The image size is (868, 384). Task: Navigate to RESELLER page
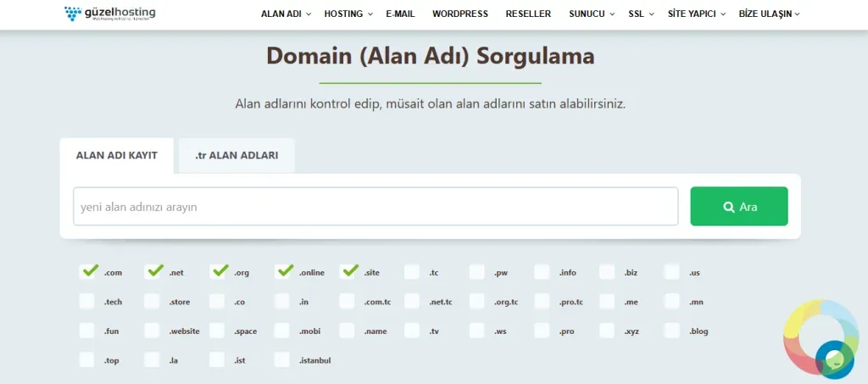[x=528, y=14]
